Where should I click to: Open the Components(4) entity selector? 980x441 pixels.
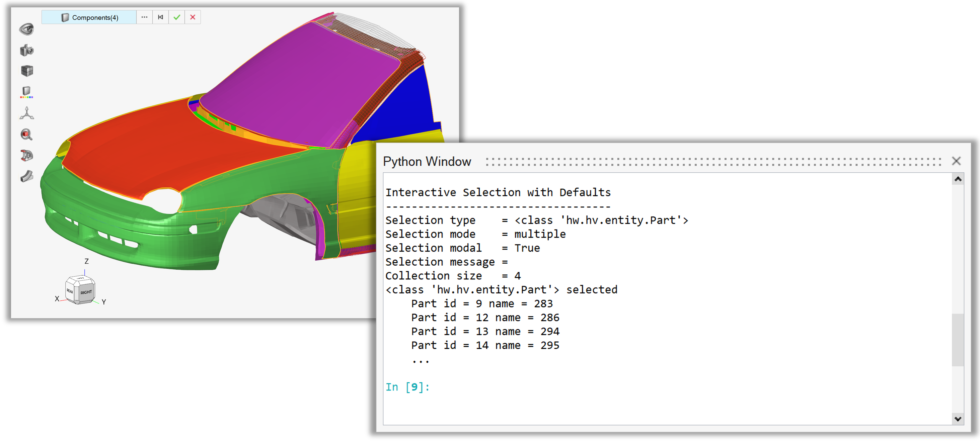pos(90,17)
